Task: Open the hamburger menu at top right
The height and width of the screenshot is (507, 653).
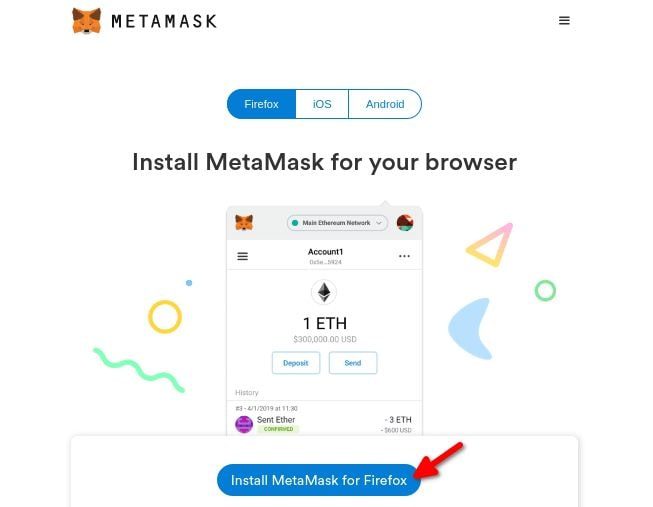Action: [564, 20]
